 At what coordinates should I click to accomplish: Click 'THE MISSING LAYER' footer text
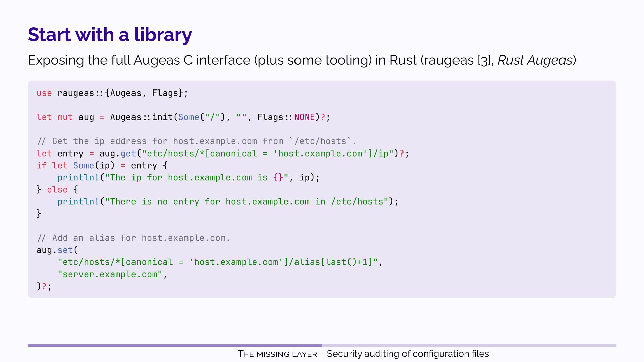point(277,354)
